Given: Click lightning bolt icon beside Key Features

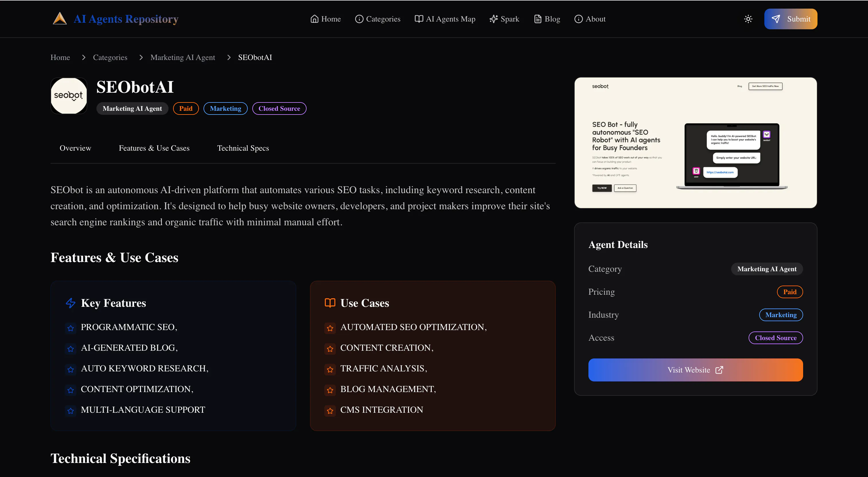Looking at the screenshot, I should pos(70,303).
